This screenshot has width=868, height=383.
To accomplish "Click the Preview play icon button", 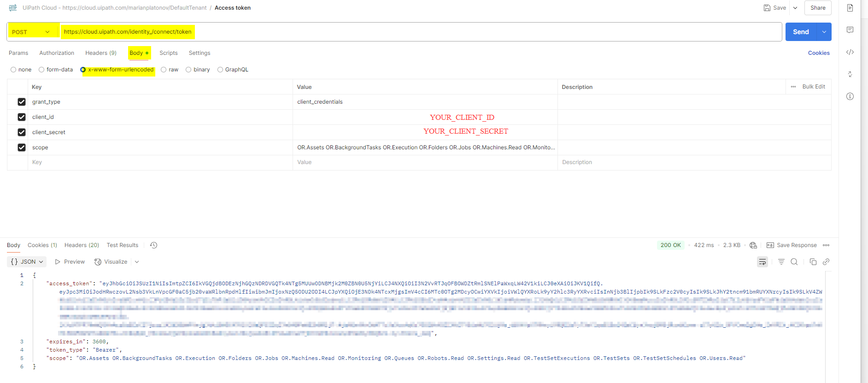I will click(x=70, y=262).
